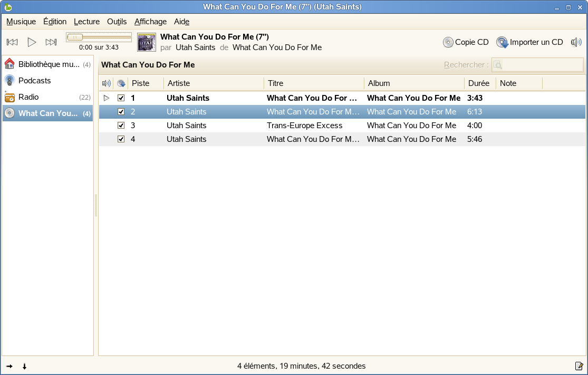The height and width of the screenshot is (375, 588).
Task: Click in the Rechercher search field
Action: point(537,65)
